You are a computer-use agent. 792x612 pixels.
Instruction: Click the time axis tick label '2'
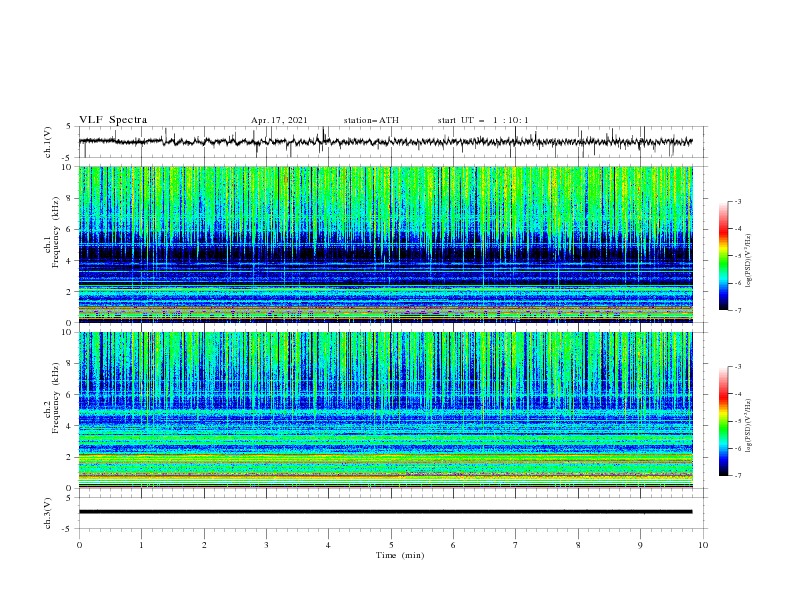(x=204, y=545)
